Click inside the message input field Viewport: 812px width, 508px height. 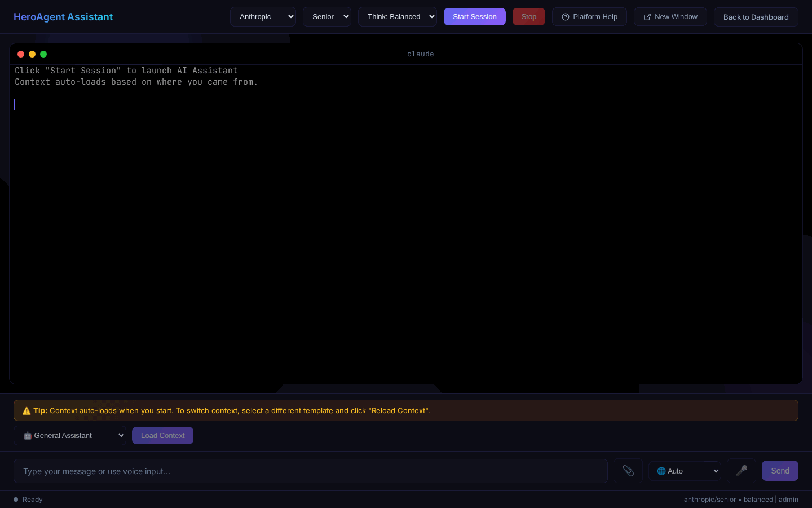coord(310,471)
